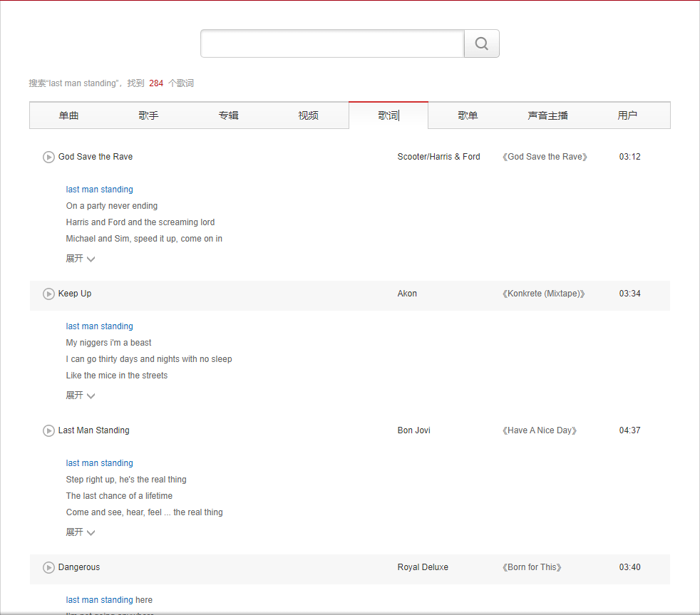Go to the 视频 tab
This screenshot has height=615, width=700.
309,115
